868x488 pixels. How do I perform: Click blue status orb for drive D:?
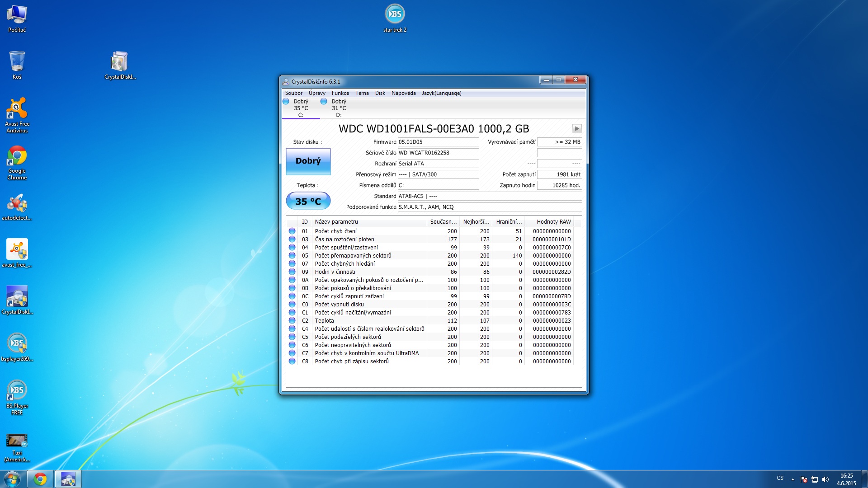[x=324, y=102]
